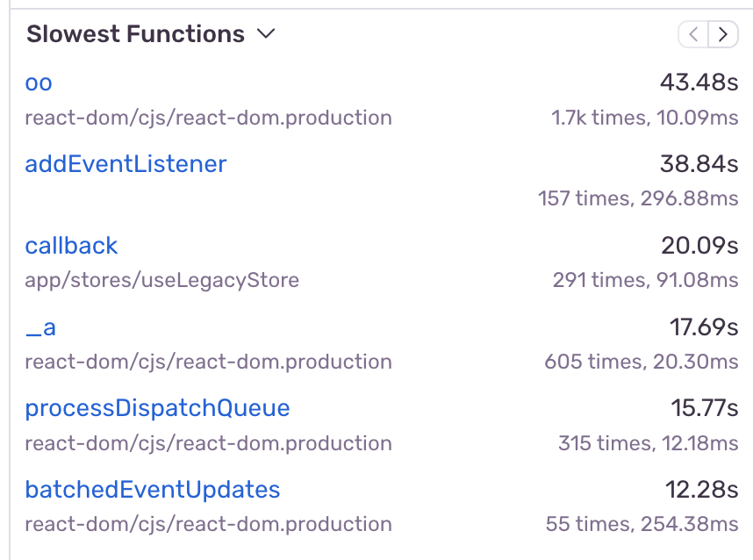View the processDispatchQueue function
The image size is (753, 560).
pyautogui.click(x=157, y=408)
